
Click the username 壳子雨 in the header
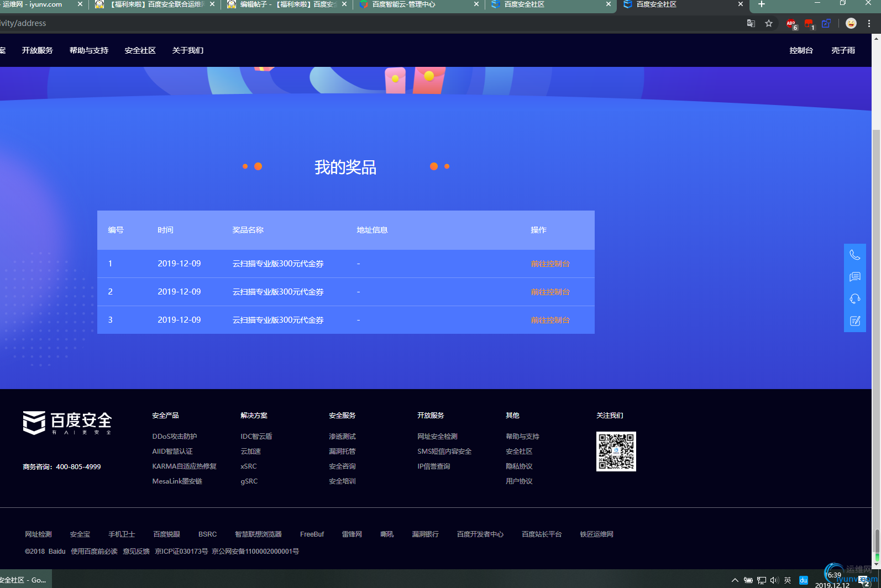(x=843, y=50)
